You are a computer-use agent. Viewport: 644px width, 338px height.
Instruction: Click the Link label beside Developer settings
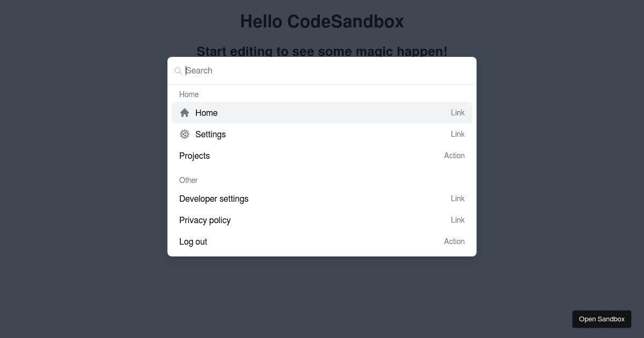click(x=458, y=199)
